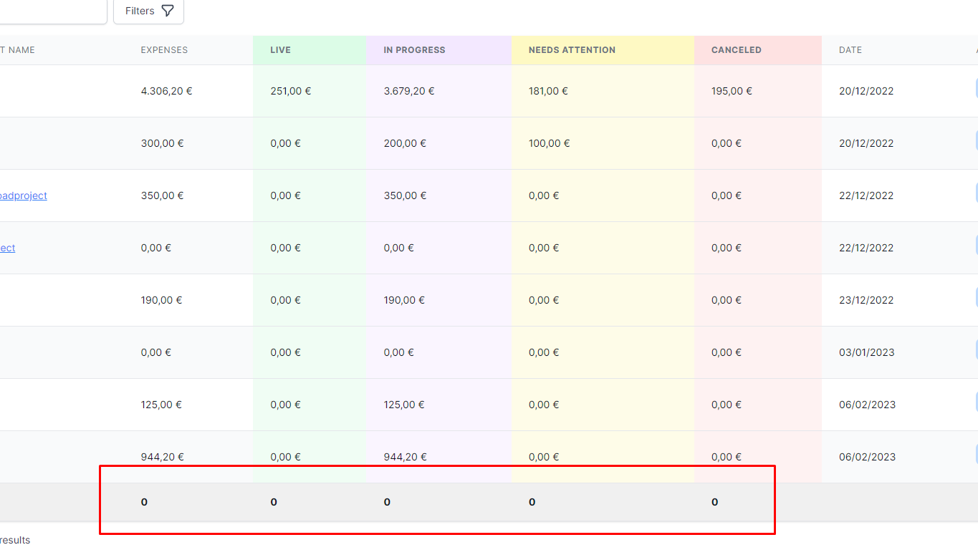This screenshot has width=978, height=560.
Task: Select the date in the 4.306,20 € expenses row
Action: [x=866, y=91]
